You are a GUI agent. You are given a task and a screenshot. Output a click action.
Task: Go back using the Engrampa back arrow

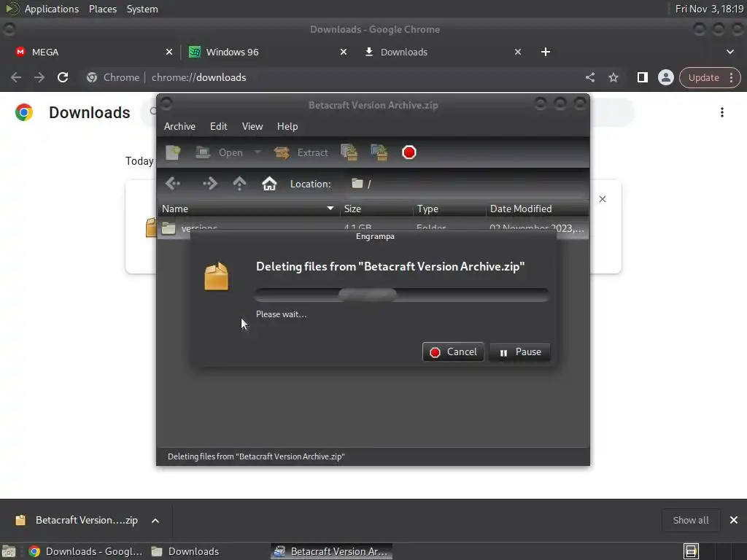click(x=173, y=183)
